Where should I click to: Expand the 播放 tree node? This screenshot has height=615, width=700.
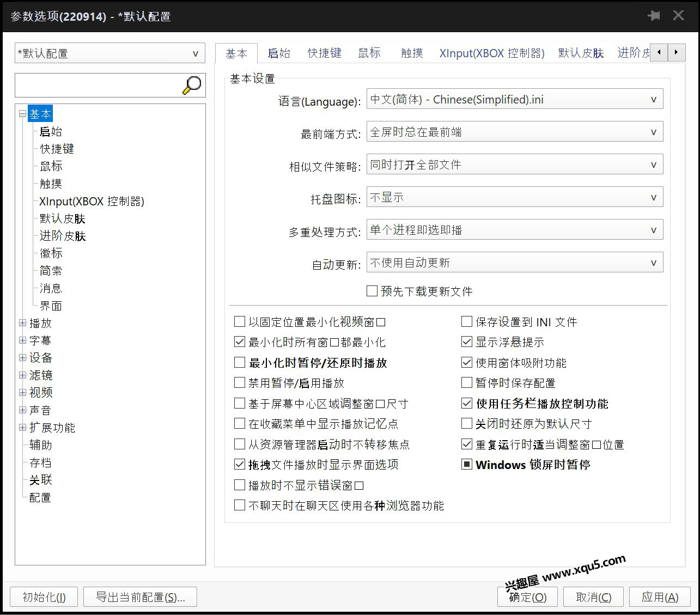click(x=22, y=323)
